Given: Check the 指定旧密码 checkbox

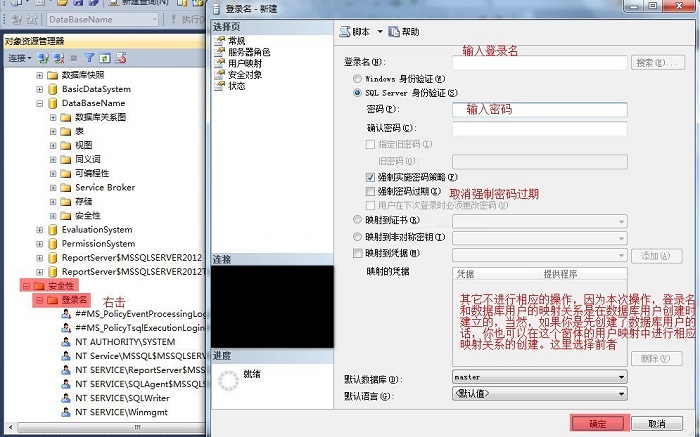Looking at the screenshot, I should click(x=370, y=144).
